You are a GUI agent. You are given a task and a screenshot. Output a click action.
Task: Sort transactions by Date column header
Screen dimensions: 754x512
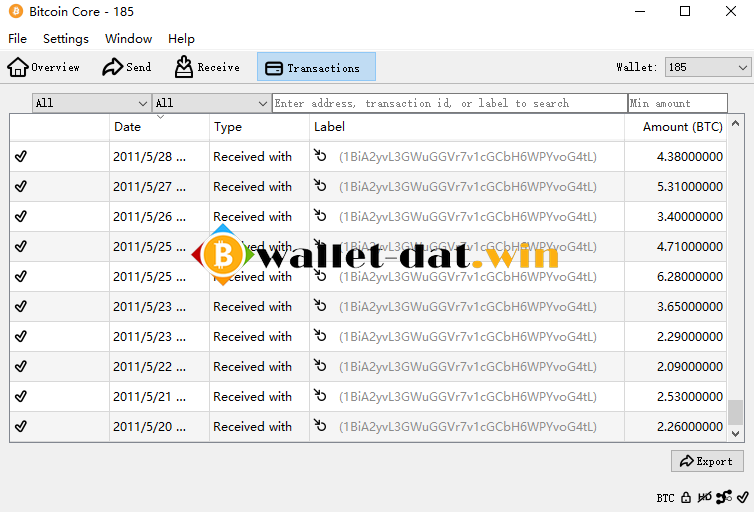click(x=159, y=127)
